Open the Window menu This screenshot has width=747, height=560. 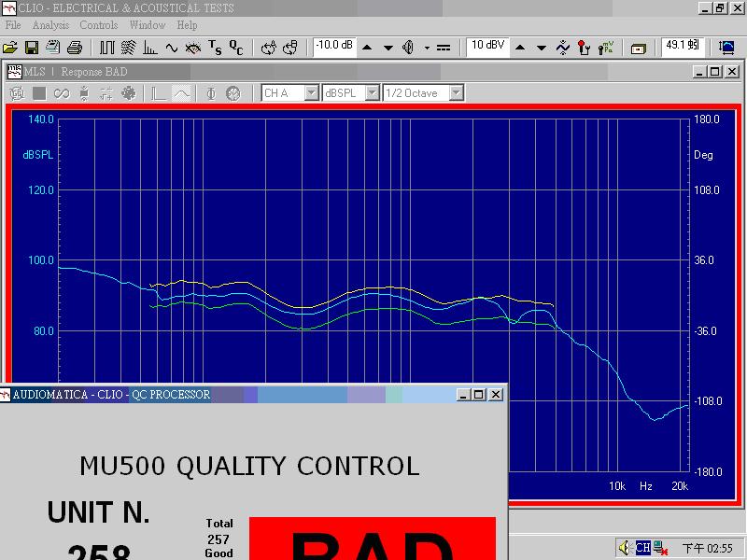(x=148, y=25)
